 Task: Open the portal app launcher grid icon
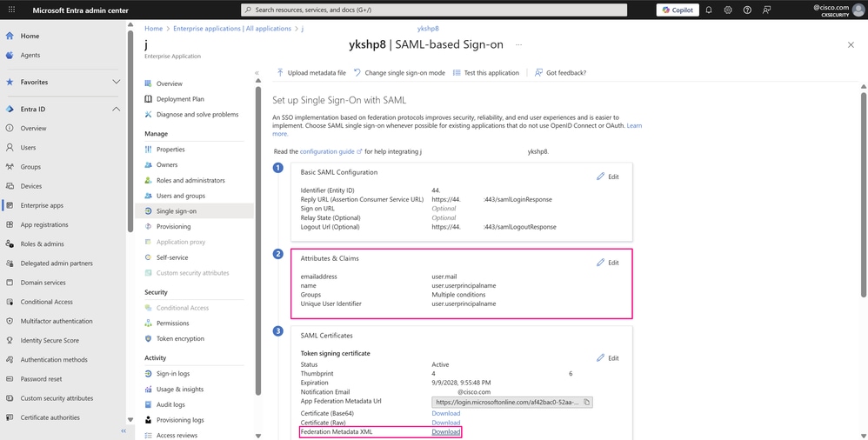tap(12, 10)
